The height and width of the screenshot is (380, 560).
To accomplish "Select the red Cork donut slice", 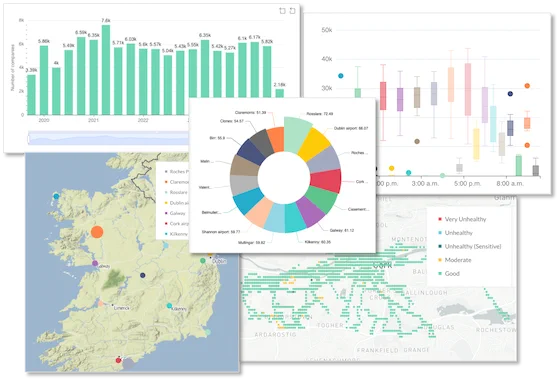I will 326,181.
